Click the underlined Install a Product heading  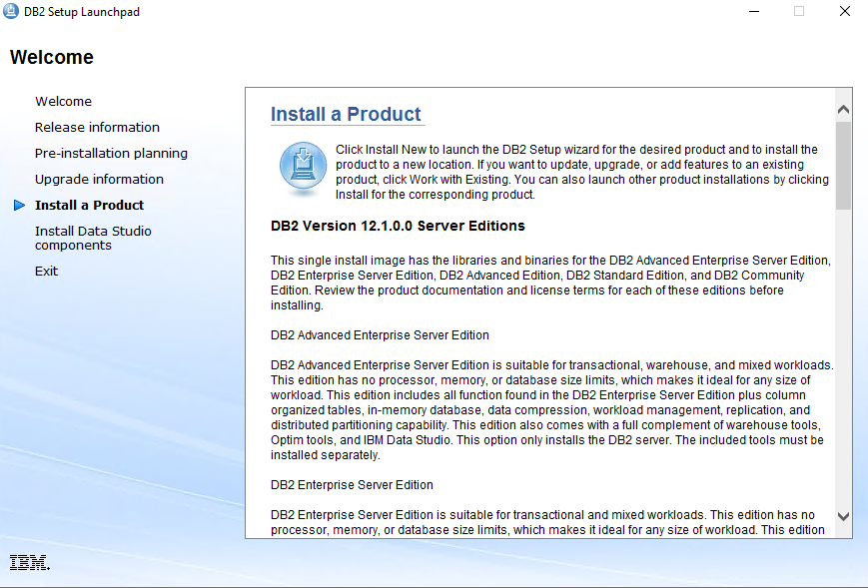tap(347, 115)
